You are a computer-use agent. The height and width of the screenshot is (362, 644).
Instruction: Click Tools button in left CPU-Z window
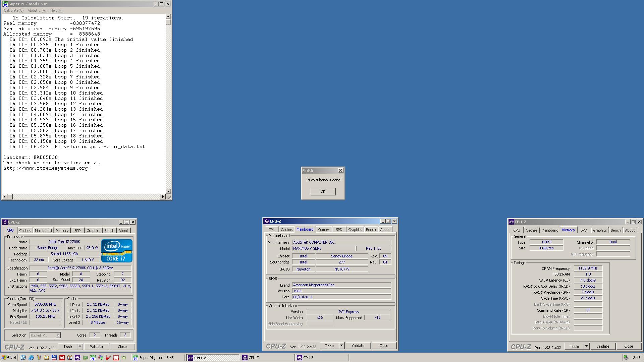(68, 347)
